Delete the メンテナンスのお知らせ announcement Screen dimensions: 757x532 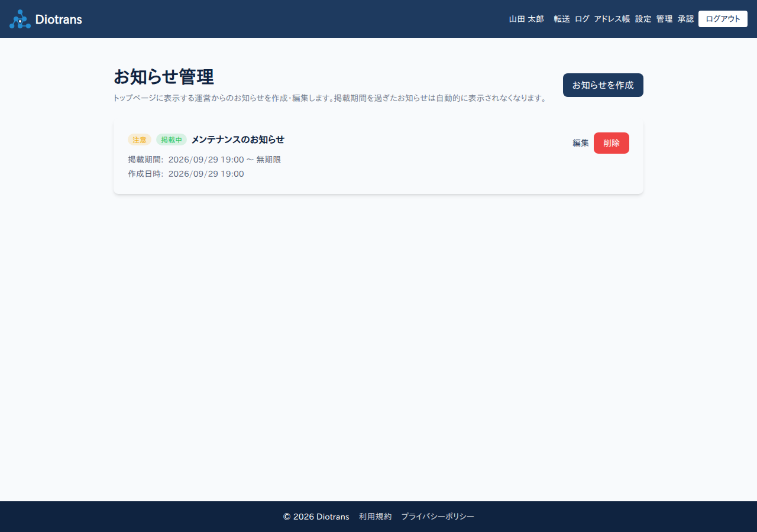pos(612,143)
